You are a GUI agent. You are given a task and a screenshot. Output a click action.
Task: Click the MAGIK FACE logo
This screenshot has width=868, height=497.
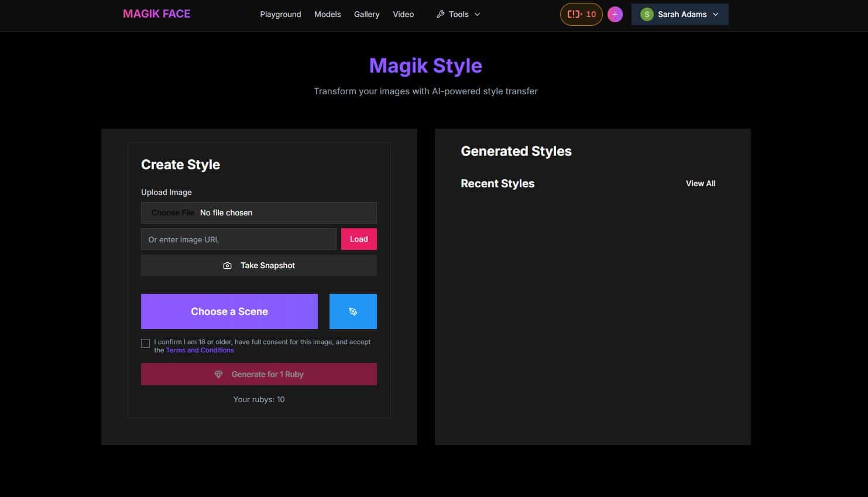tap(156, 14)
